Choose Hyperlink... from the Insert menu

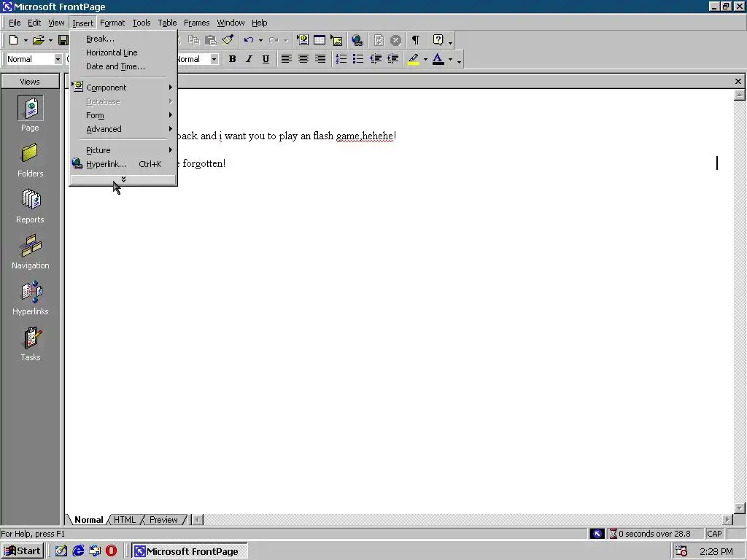[123, 164]
